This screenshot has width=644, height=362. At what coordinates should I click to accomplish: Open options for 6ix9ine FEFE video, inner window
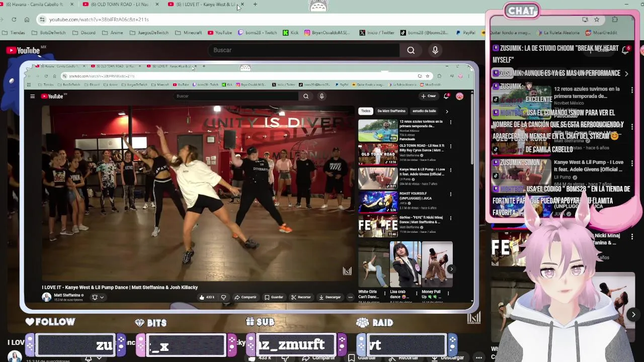(450, 218)
